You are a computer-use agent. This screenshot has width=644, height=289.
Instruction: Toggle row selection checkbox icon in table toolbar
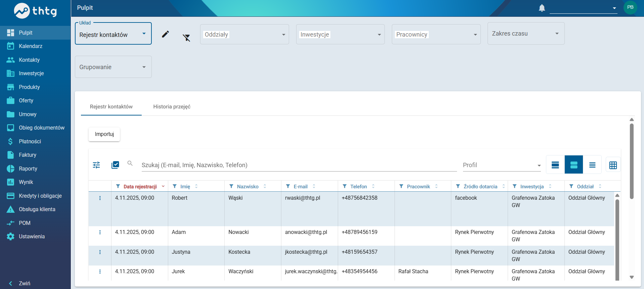[115, 165]
